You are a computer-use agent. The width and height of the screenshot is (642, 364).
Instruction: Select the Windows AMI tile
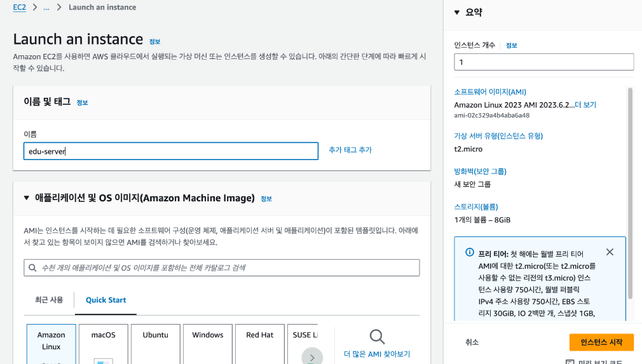pos(208,344)
